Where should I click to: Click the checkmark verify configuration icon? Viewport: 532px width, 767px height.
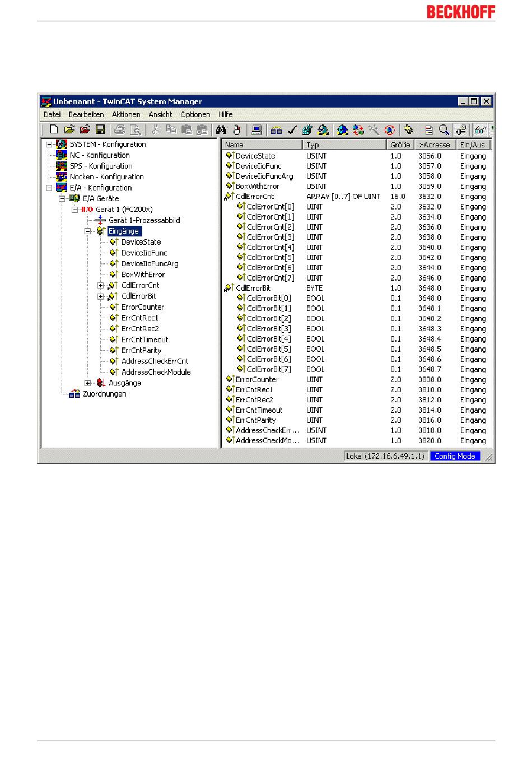[292, 130]
